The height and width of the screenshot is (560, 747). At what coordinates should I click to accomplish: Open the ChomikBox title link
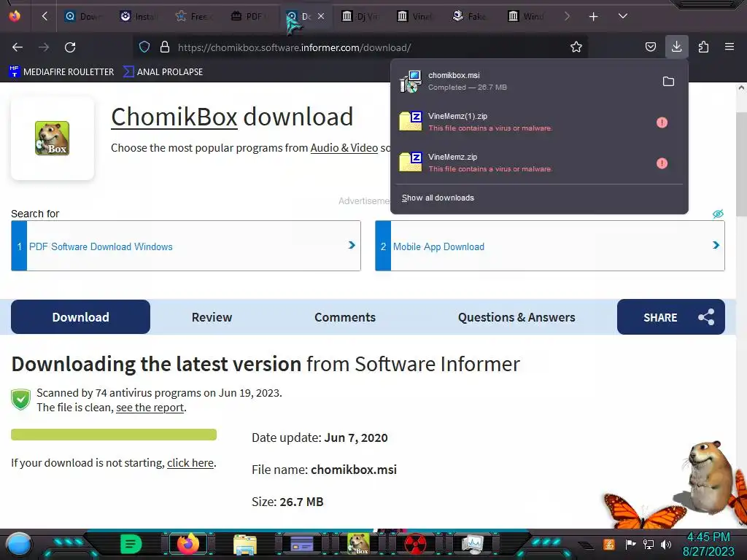[x=174, y=117]
